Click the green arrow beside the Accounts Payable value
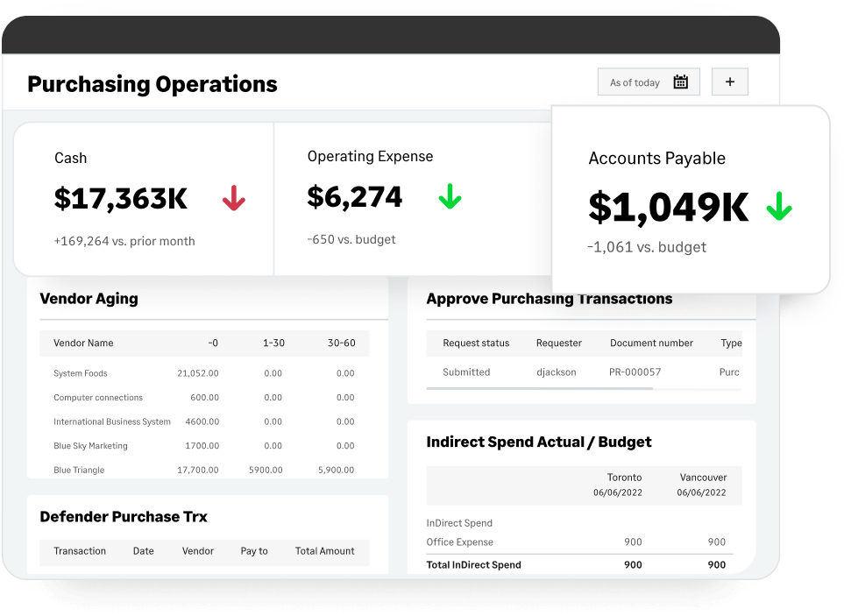 pos(777,208)
